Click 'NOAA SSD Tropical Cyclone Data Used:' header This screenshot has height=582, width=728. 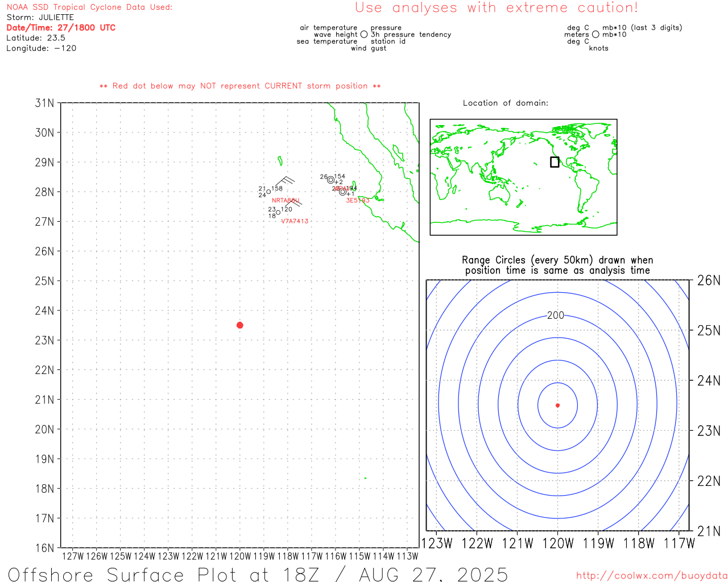[89, 7]
